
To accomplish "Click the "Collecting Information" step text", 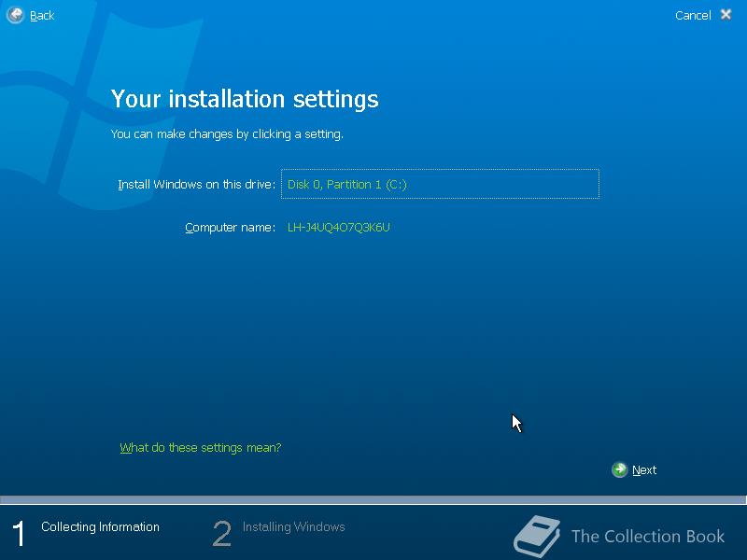I will (100, 526).
